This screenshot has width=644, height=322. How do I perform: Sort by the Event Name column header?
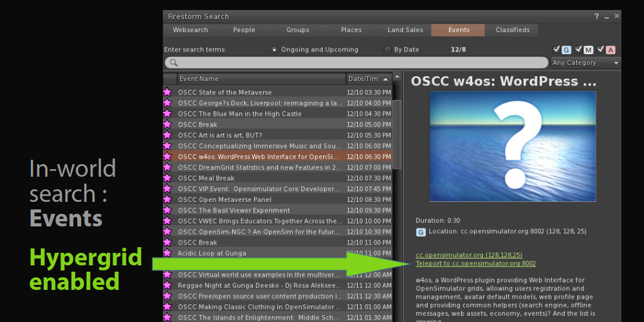coord(262,79)
